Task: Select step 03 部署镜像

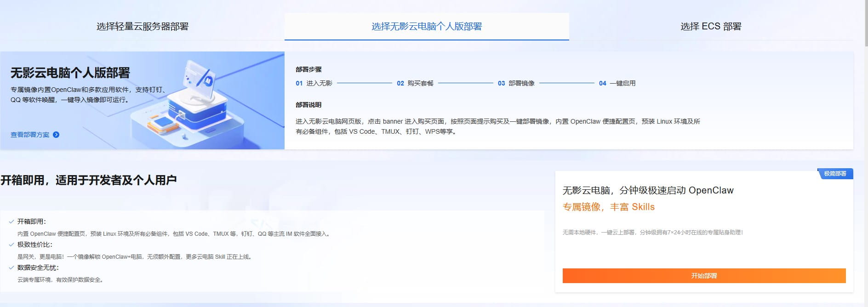Action: click(x=516, y=83)
